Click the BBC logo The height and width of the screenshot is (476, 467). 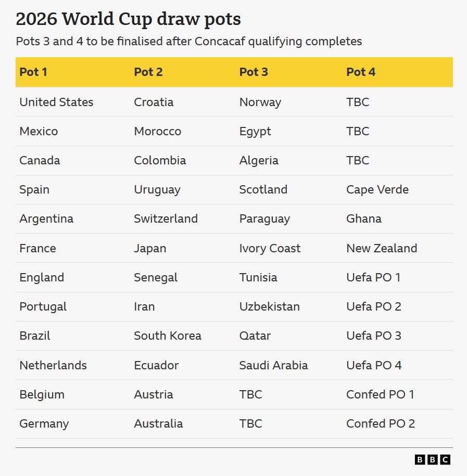tap(432, 459)
